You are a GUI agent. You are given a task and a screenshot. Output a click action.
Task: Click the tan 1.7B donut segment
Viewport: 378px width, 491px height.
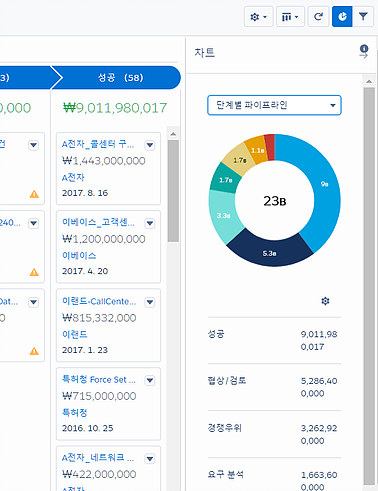coord(239,160)
